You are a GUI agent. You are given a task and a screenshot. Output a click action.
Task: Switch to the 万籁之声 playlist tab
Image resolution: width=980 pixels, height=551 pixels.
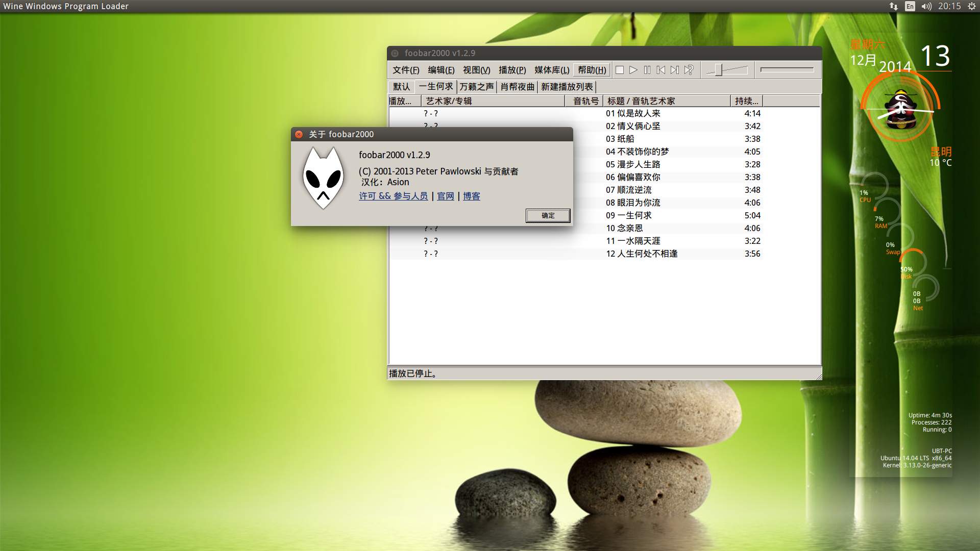pyautogui.click(x=477, y=87)
